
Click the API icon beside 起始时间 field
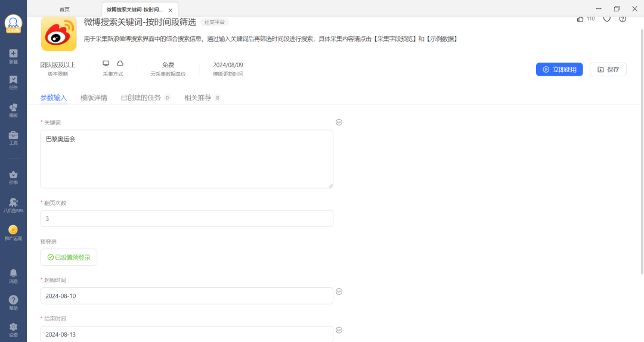point(339,291)
